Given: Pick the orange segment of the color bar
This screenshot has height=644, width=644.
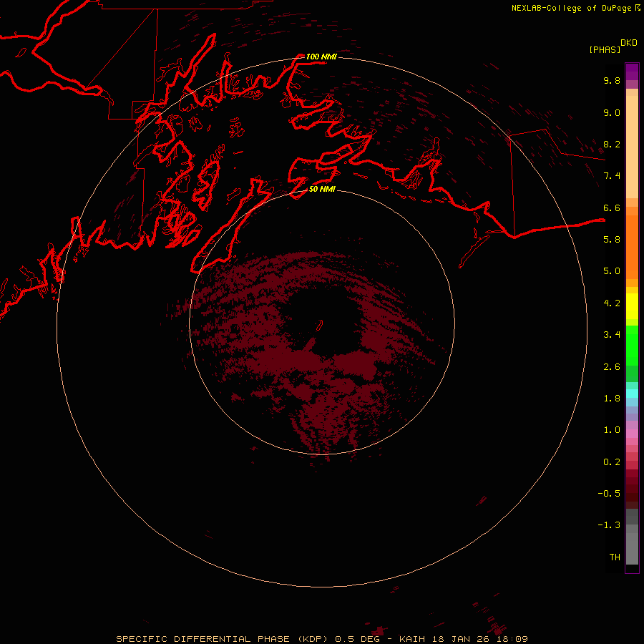Looking at the screenshot, I should (632, 248).
